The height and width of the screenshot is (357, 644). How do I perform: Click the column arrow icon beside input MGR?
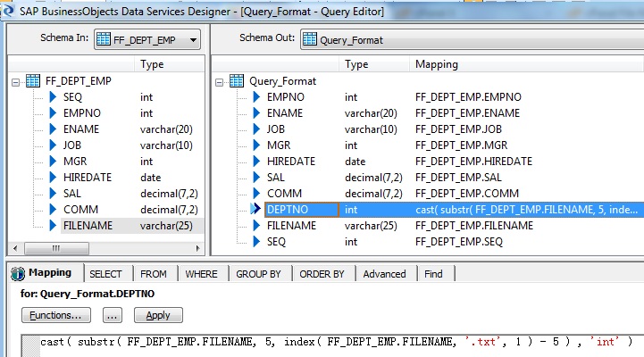53,161
